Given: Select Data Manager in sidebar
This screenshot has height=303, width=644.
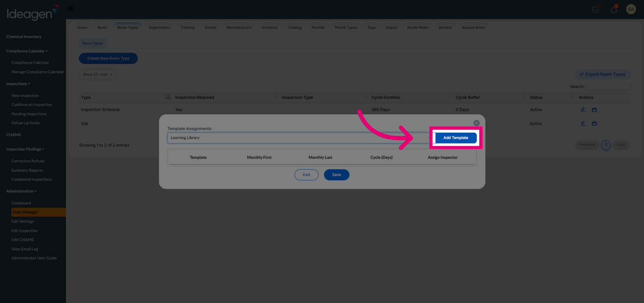Looking at the screenshot, I should click(39, 212).
